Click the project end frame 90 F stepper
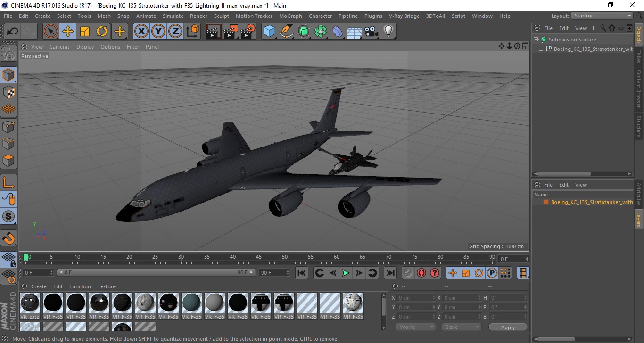 click(288, 273)
